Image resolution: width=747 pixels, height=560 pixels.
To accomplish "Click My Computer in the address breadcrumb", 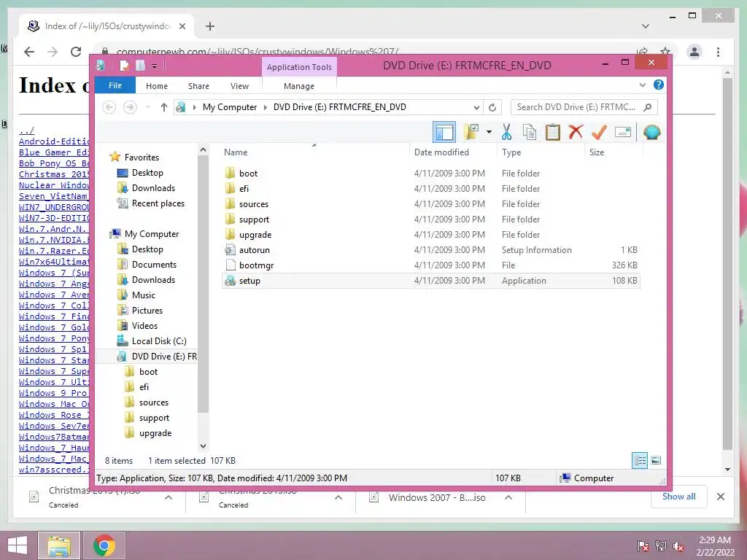I will coord(230,107).
